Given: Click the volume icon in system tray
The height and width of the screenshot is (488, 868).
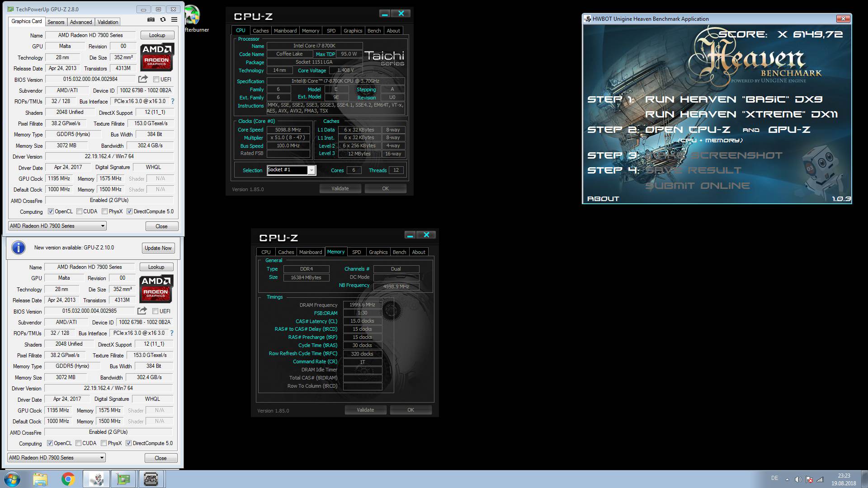Looking at the screenshot, I should click(798, 479).
